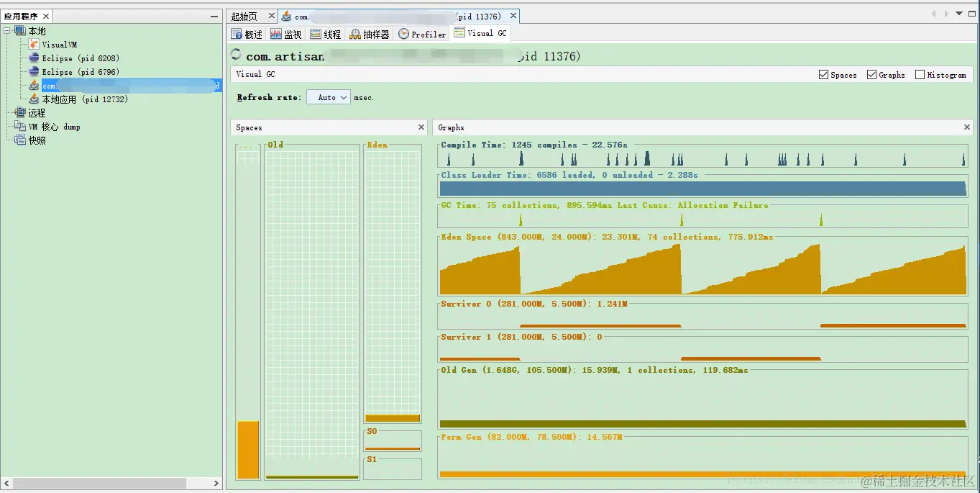Switch to the 抽样器 tab
Image resolution: width=980 pixels, height=493 pixels.
pyautogui.click(x=370, y=34)
